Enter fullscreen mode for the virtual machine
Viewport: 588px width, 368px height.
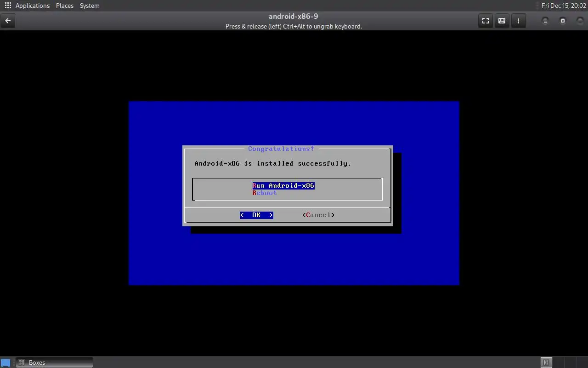[x=486, y=21]
